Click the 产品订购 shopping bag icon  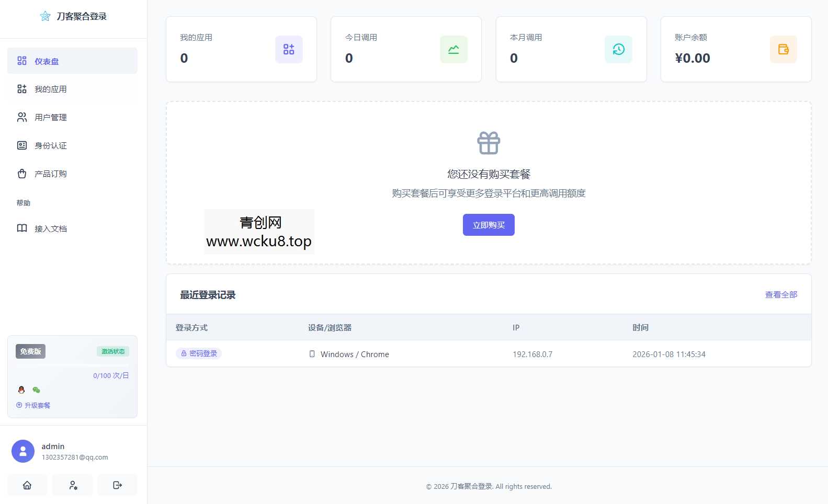22,174
